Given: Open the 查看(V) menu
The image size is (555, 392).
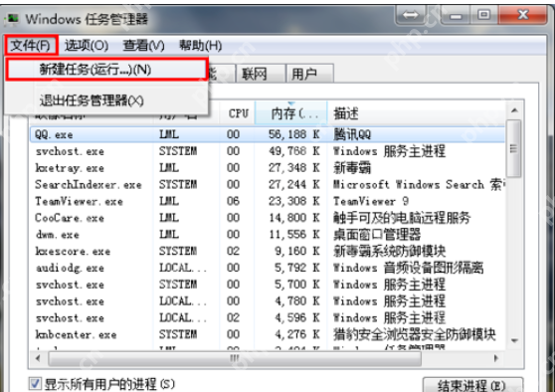Looking at the screenshot, I should tap(143, 46).
